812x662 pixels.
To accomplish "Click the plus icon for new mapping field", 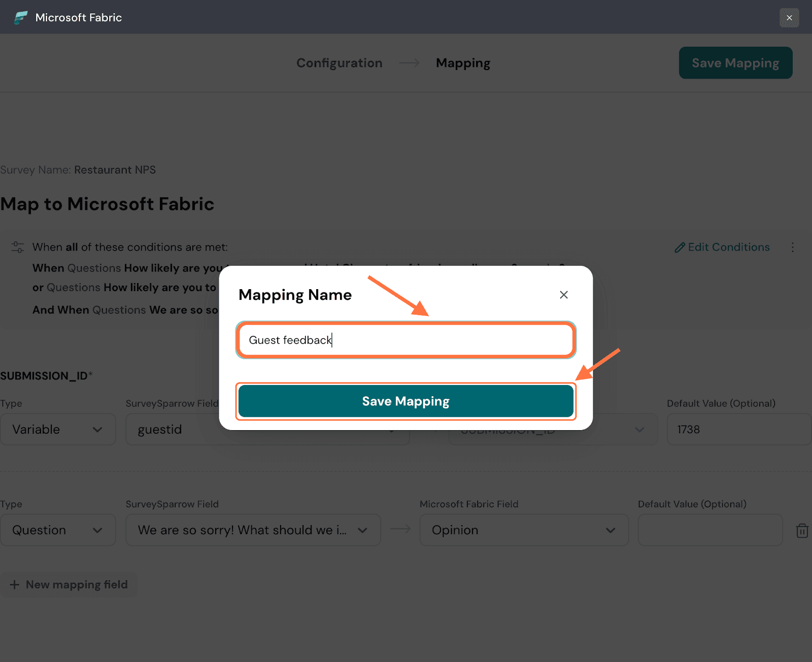I will pos(15,585).
